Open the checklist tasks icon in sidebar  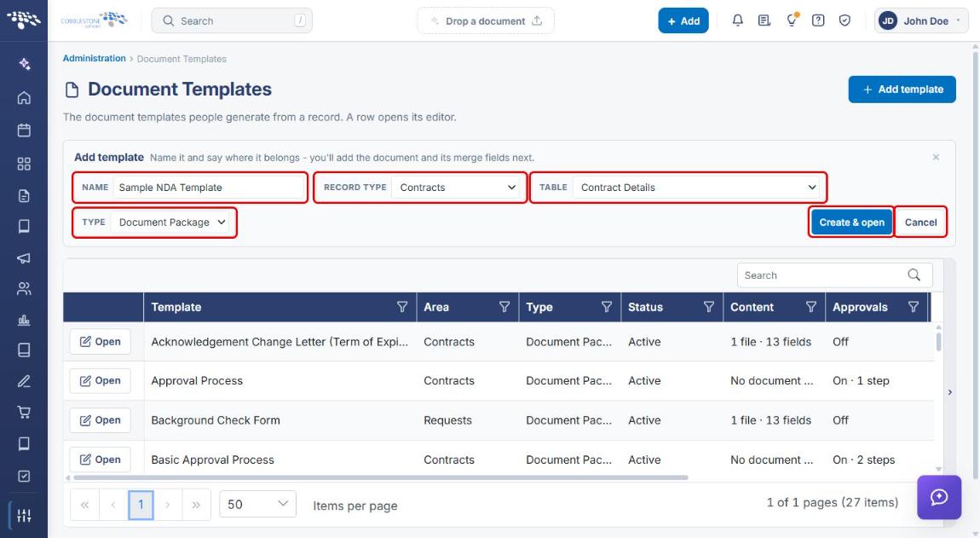click(x=24, y=476)
